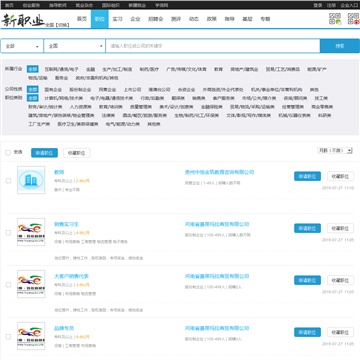Image resolution: width=360 pixels, height=360 pixels.
Task: Click 注册 in the top black bar
Action: click(x=331, y=5)
